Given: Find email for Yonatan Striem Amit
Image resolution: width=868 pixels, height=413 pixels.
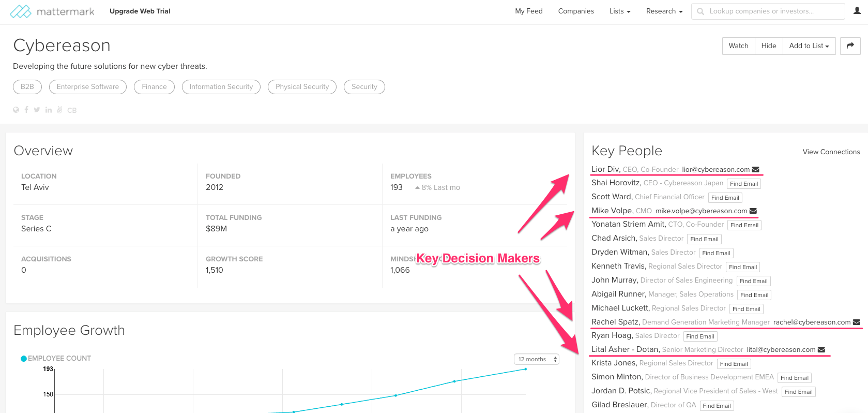Looking at the screenshot, I should coord(744,225).
